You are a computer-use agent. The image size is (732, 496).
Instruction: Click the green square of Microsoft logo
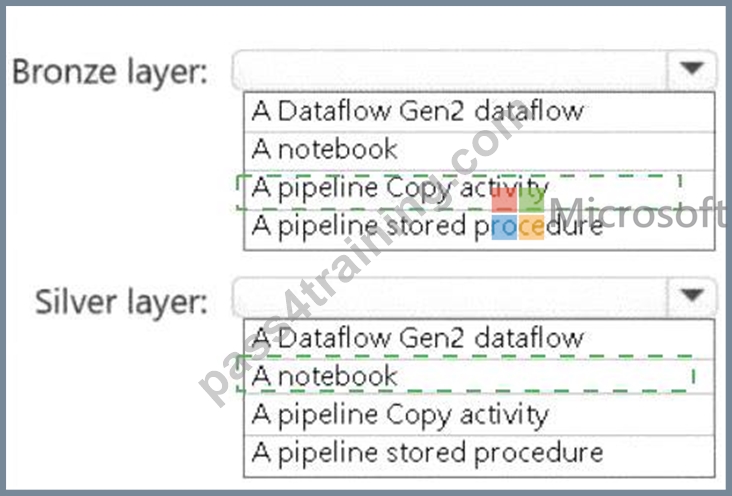point(531,199)
